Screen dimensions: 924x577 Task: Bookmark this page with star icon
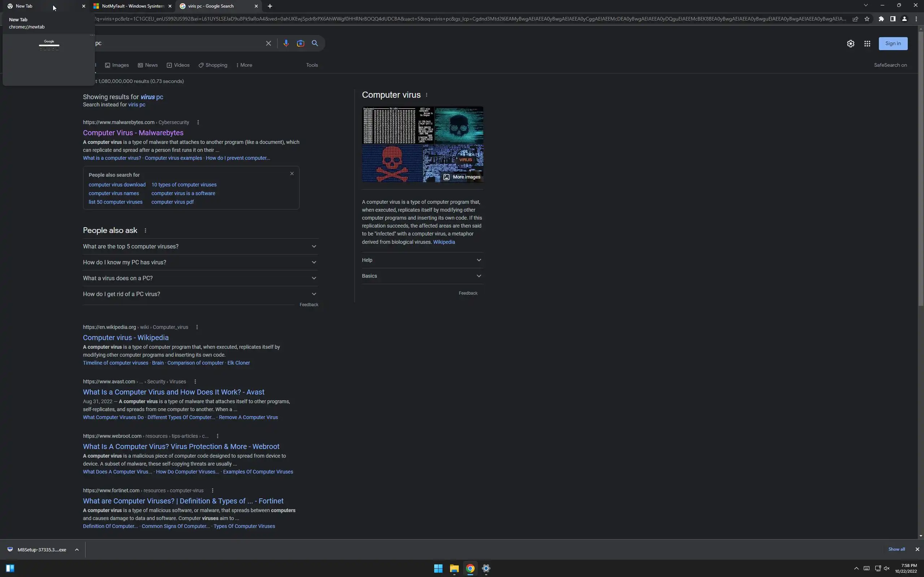[x=867, y=19]
